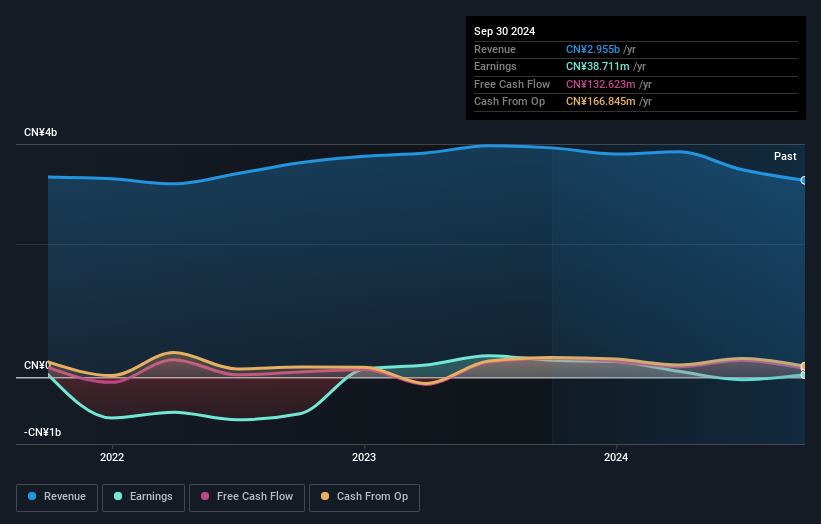This screenshot has height=524, width=821.
Task: Click the -CN¥1b y-axis label
Action: (42, 432)
